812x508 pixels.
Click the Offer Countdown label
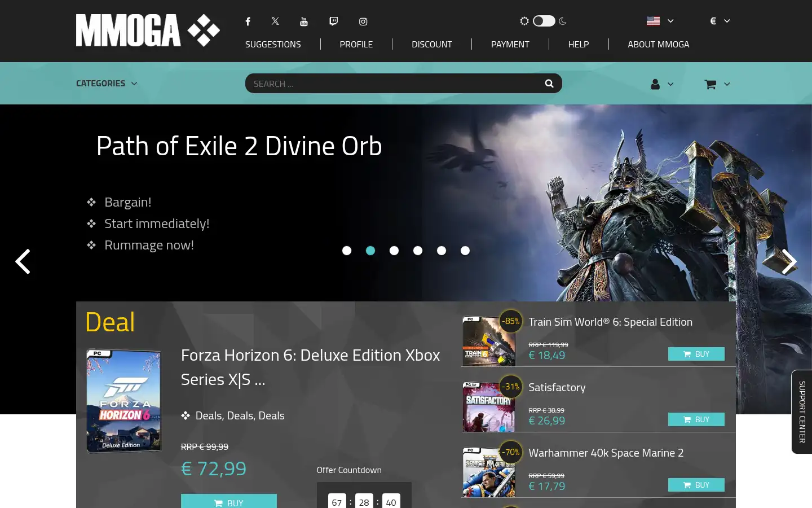click(x=349, y=470)
